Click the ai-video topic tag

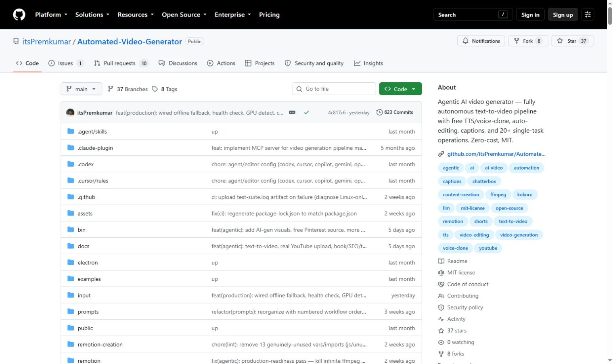494,168
